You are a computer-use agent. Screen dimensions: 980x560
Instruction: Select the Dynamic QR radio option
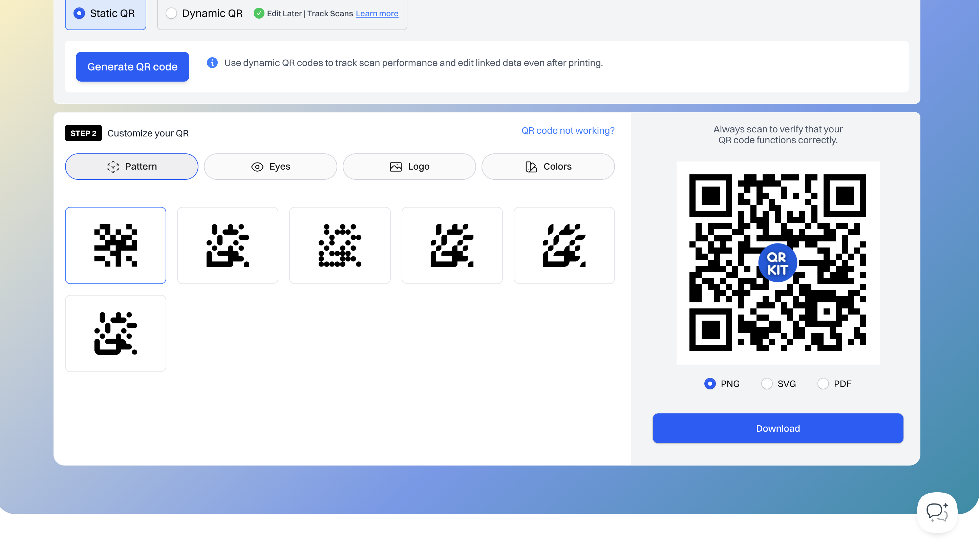point(171,14)
